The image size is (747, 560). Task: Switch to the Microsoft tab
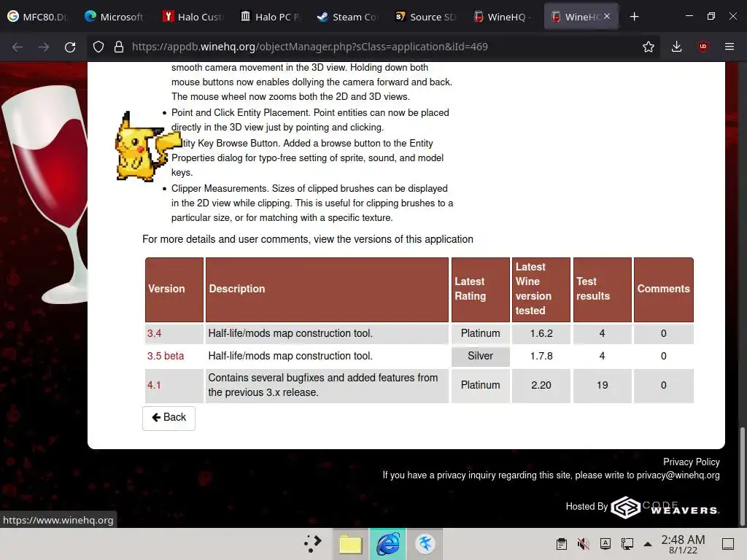tap(115, 17)
